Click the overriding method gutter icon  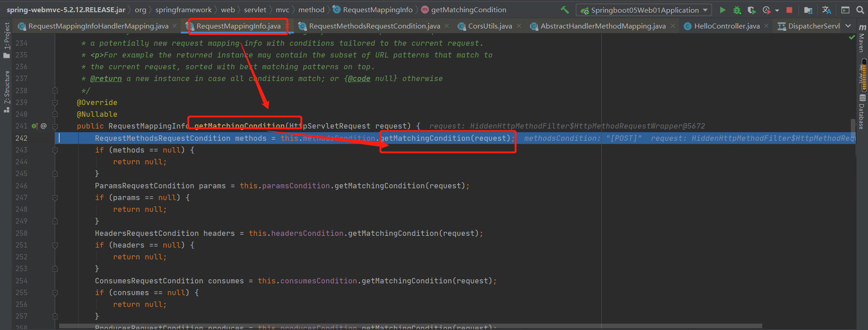35,126
